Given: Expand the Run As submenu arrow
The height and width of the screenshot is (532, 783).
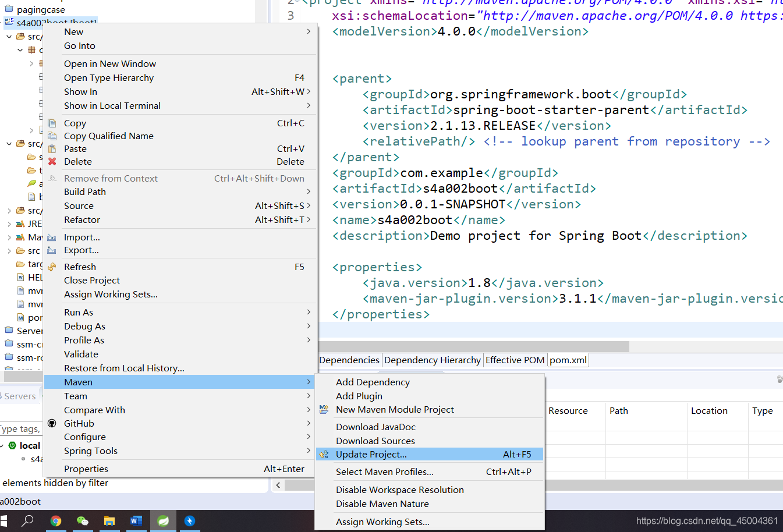Looking at the screenshot, I should tap(309, 312).
